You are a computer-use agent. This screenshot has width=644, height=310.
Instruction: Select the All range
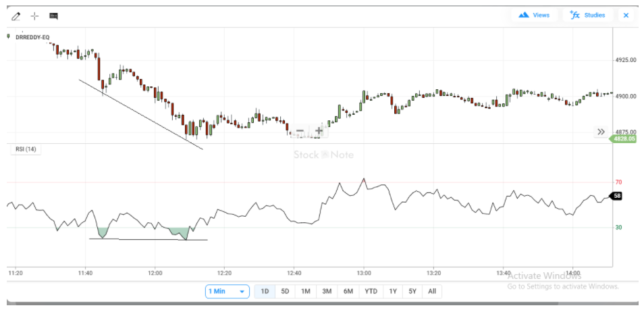(432, 292)
